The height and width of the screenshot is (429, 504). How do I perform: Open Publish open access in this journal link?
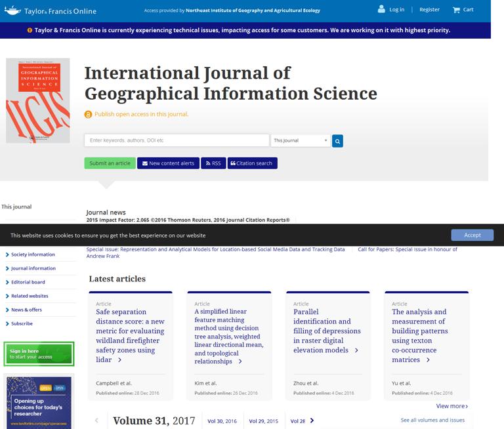[x=142, y=114]
